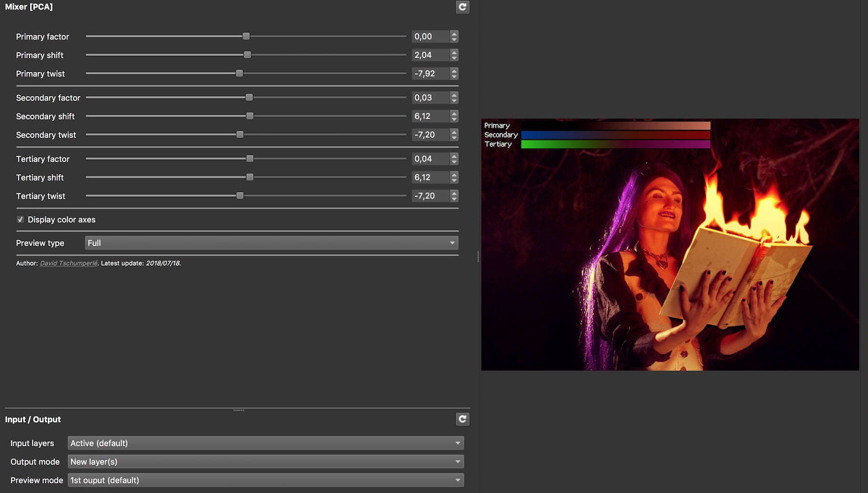Click the horizontal splitter above Input / Output

[x=239, y=410]
